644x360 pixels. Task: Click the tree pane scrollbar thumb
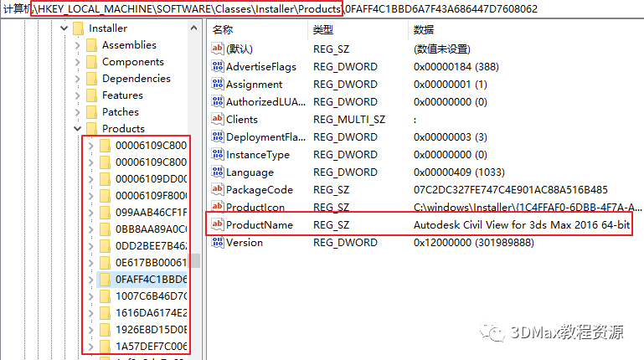point(196,260)
